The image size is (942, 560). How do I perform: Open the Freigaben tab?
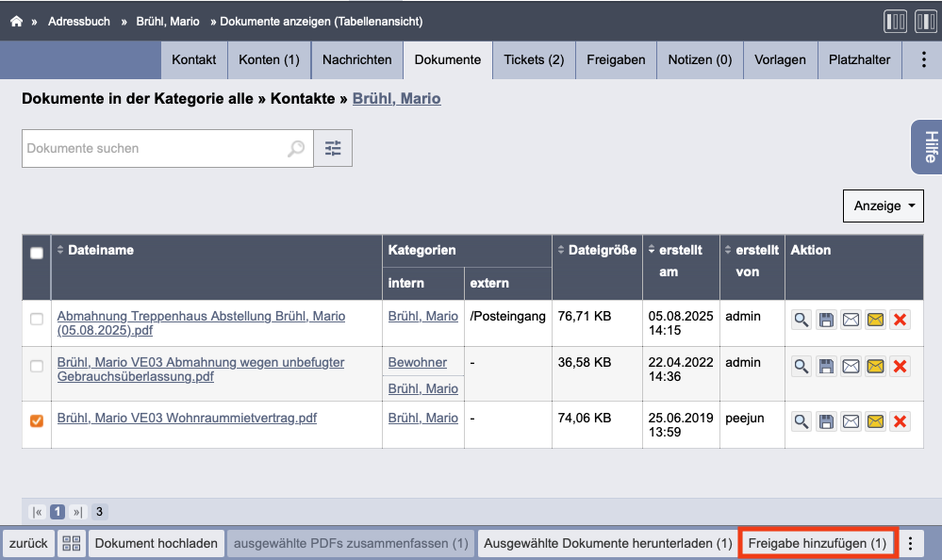tap(616, 59)
